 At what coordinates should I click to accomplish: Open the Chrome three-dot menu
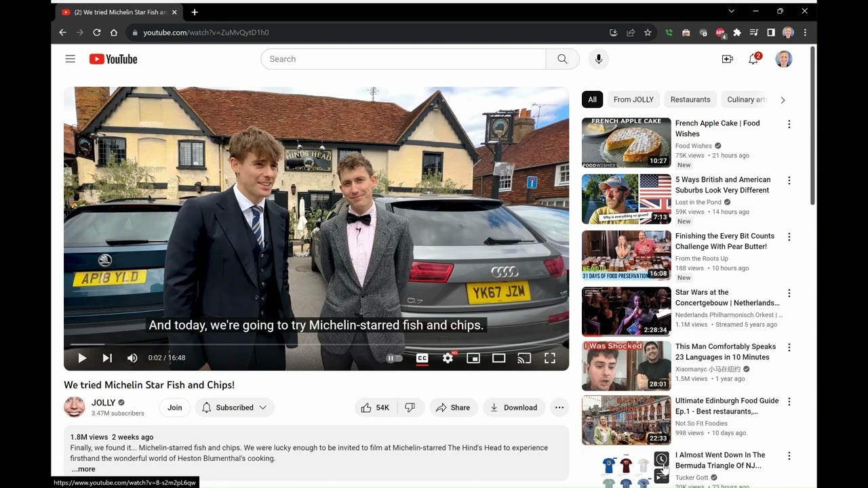[x=805, y=33]
